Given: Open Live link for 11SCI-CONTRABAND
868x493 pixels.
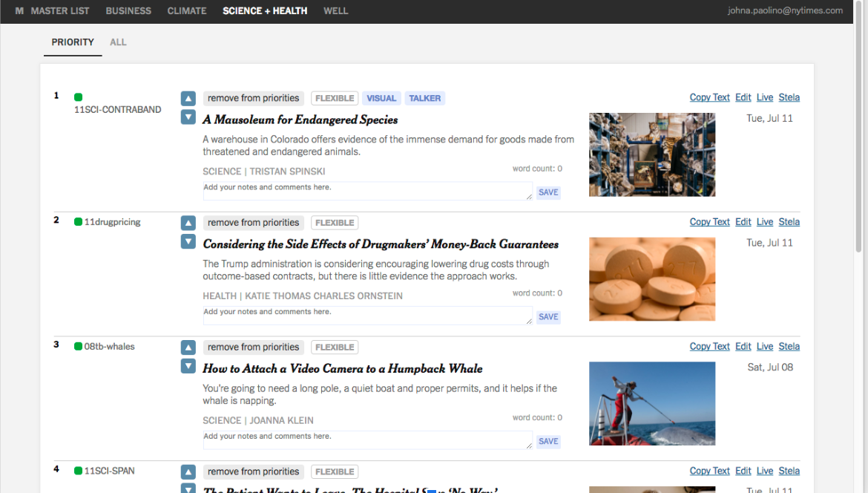Looking at the screenshot, I should coord(764,97).
